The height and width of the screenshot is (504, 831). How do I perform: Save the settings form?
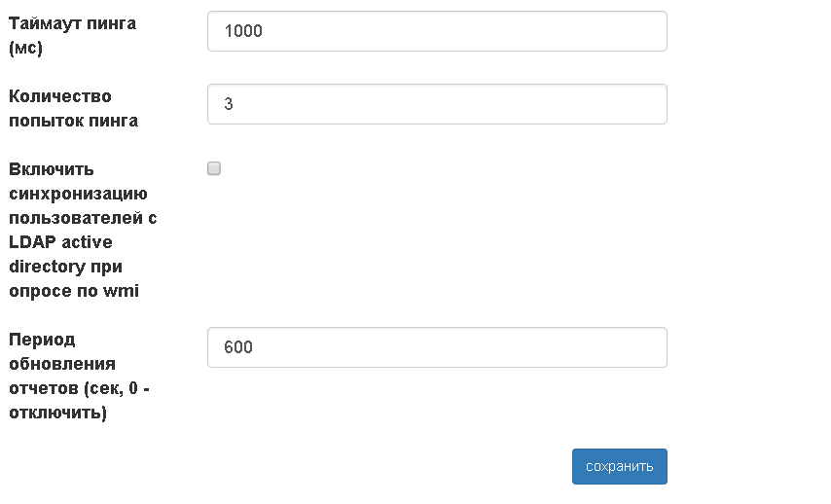pyautogui.click(x=619, y=466)
